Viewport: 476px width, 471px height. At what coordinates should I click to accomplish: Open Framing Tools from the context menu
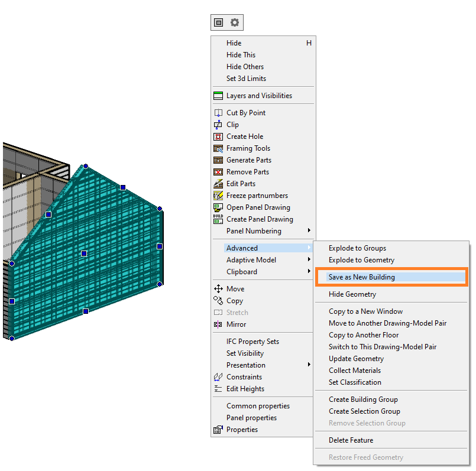pyautogui.click(x=248, y=148)
